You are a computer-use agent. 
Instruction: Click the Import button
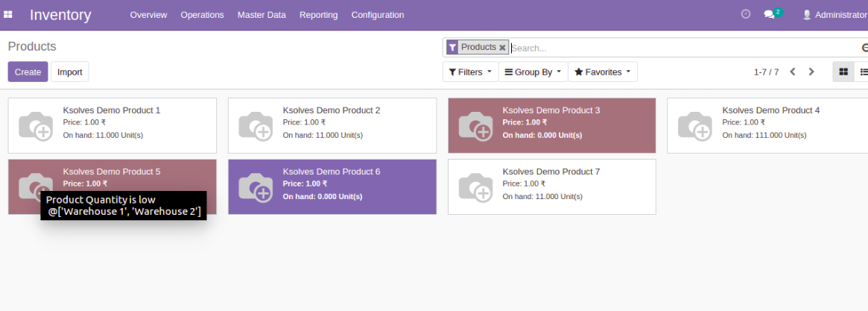coord(70,72)
